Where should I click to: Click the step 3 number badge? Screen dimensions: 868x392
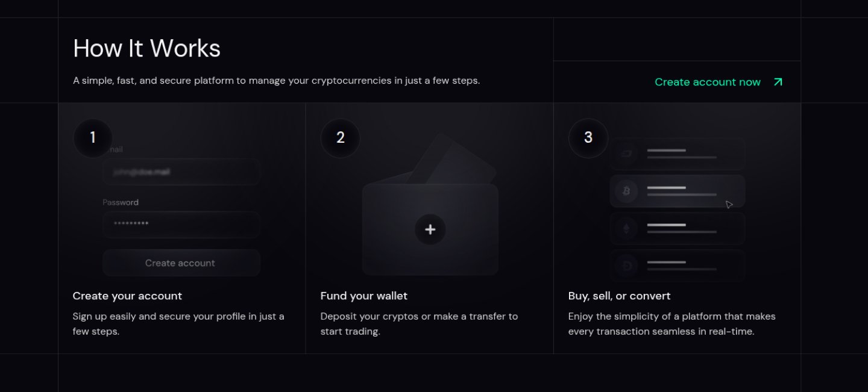[588, 138]
